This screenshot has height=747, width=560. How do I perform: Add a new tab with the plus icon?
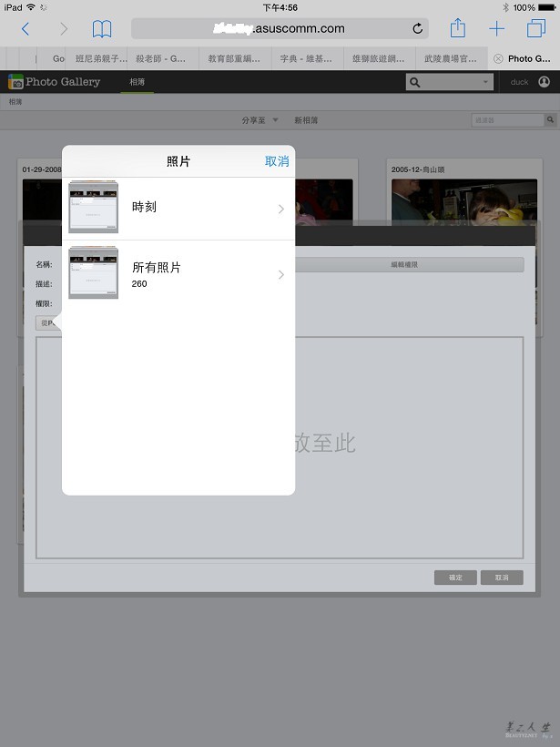(x=496, y=28)
